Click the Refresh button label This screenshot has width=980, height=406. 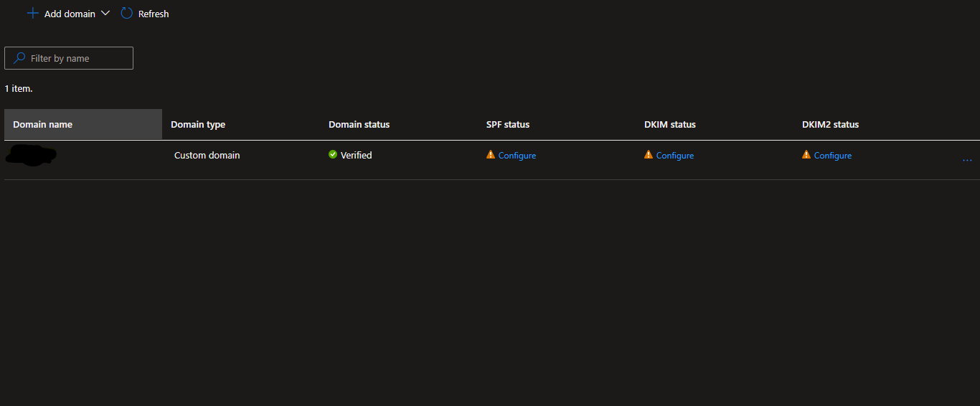point(154,14)
